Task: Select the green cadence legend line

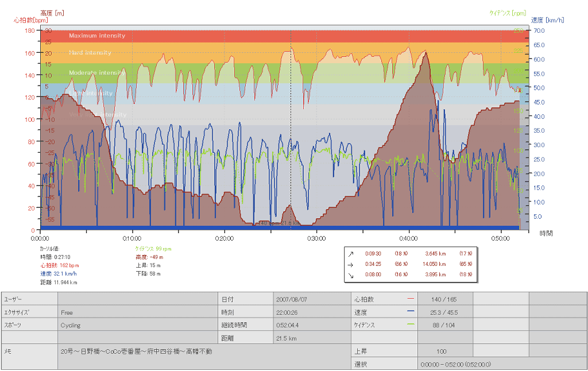Action: click(x=410, y=324)
